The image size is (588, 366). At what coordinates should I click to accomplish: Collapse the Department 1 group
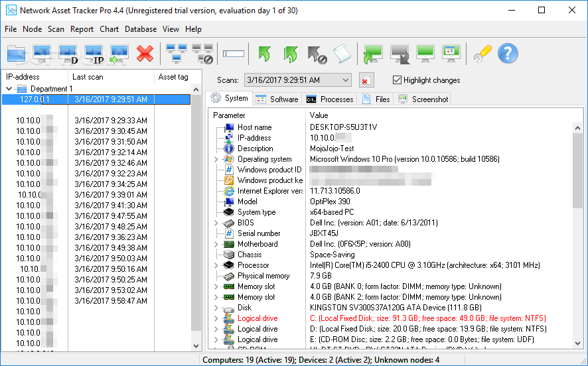[x=9, y=89]
